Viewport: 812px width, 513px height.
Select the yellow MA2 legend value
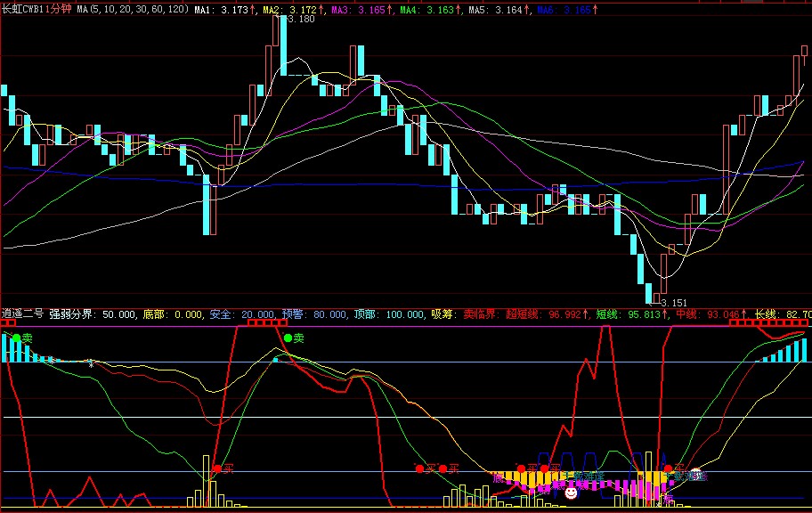(x=295, y=8)
